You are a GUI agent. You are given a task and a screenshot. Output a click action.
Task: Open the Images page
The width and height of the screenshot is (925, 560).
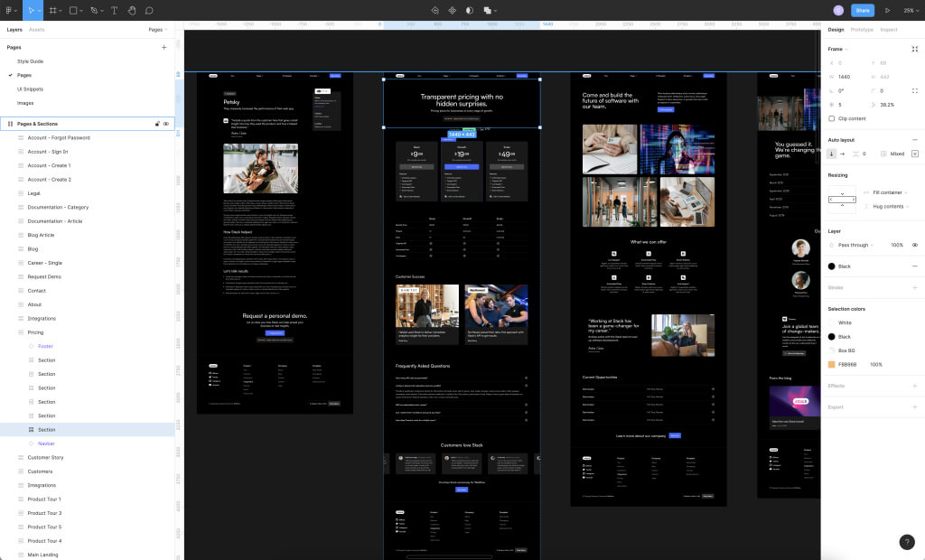point(24,103)
